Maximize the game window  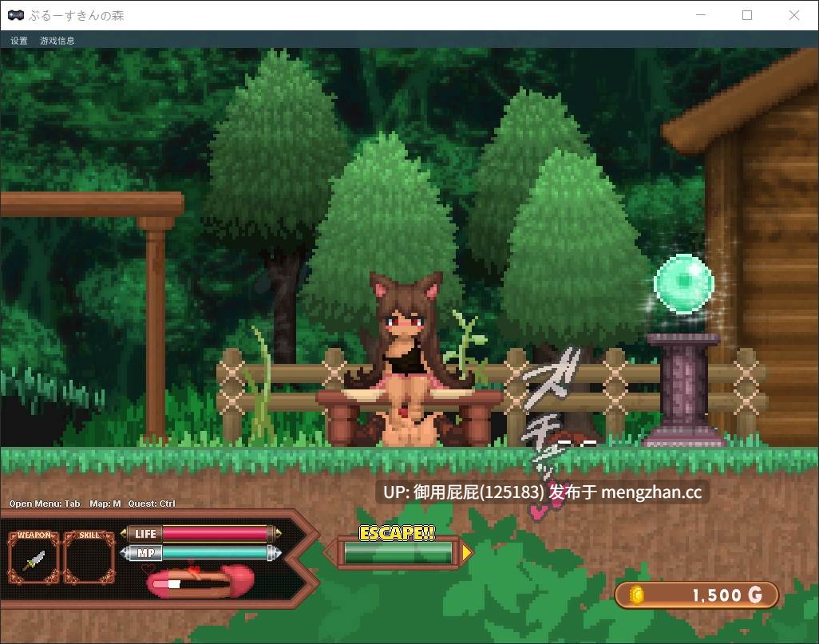[x=747, y=15]
